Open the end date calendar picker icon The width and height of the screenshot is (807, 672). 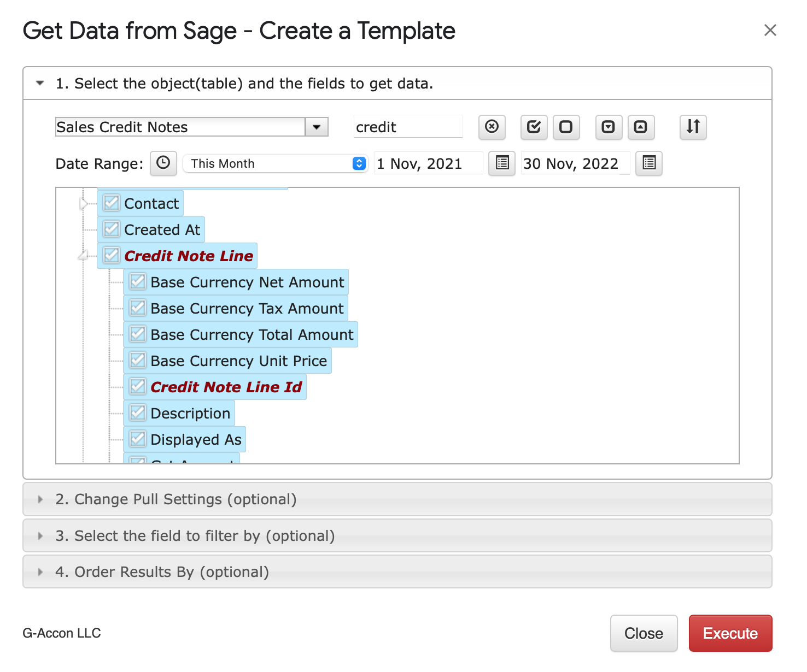[x=649, y=163]
